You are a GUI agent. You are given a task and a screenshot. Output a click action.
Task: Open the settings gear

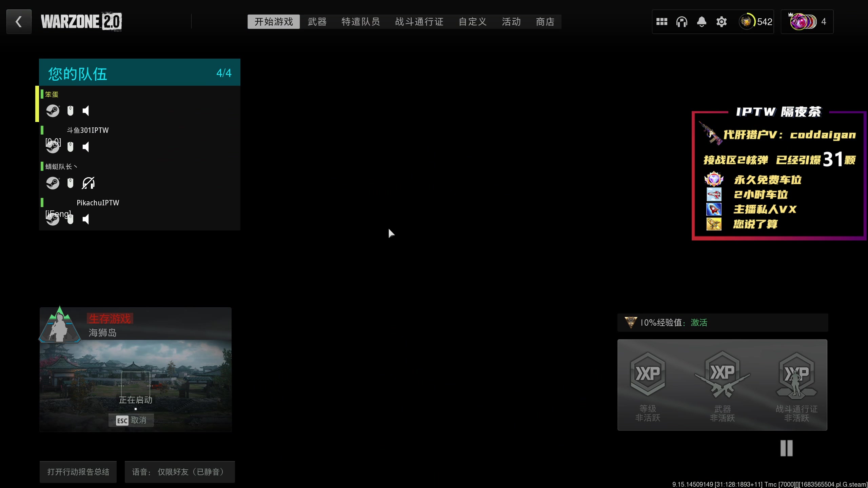[722, 22]
